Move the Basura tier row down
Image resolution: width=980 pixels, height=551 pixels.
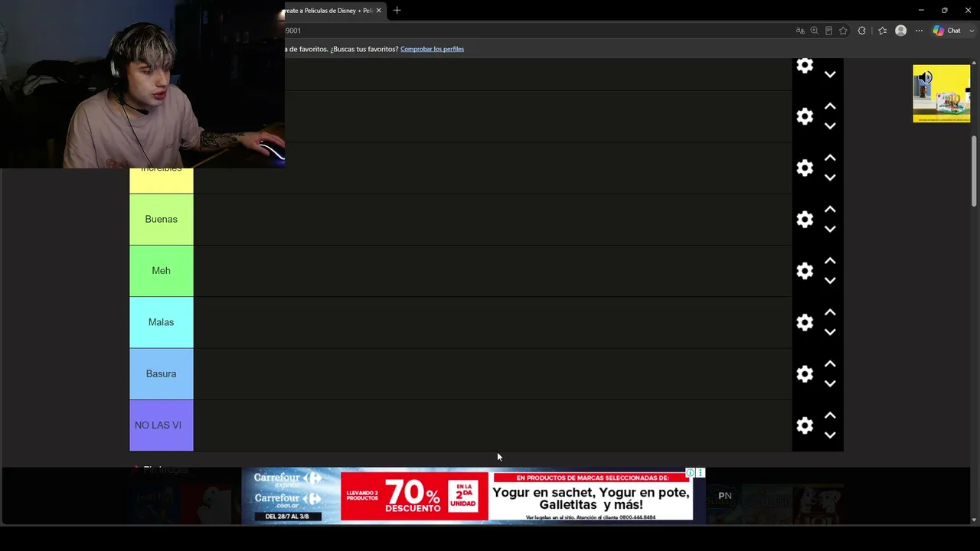point(830,383)
